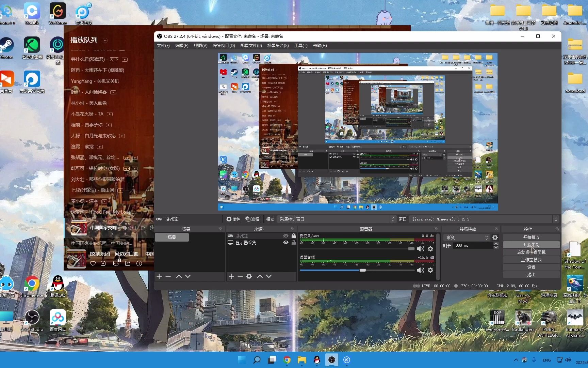Pop out the 混音器 dock panel

click(x=436, y=229)
